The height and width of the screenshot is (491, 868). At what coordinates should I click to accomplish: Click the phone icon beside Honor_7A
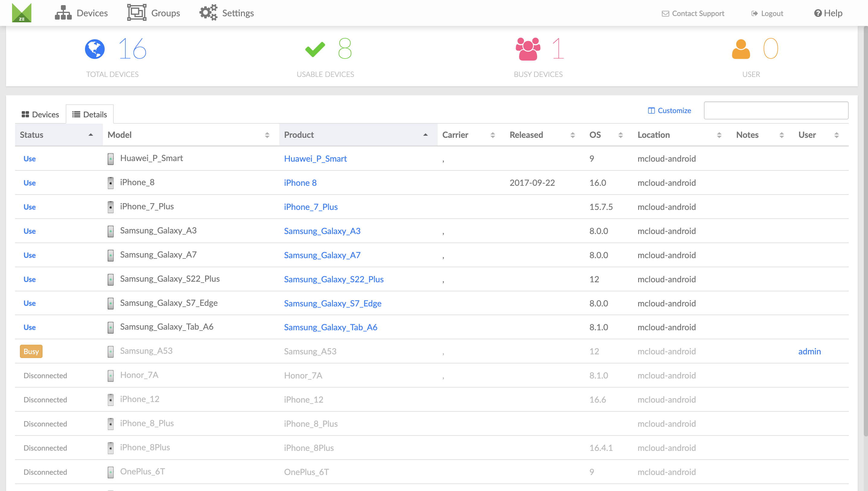(x=111, y=376)
